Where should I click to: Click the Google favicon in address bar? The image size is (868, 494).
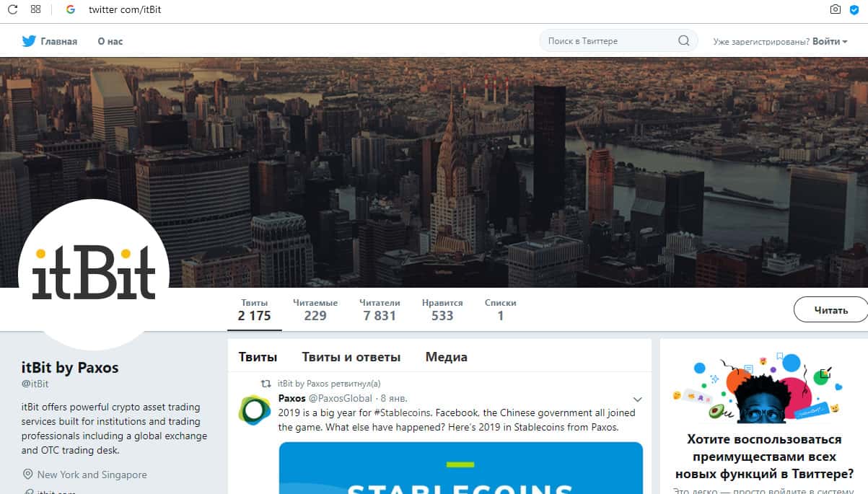(x=70, y=9)
